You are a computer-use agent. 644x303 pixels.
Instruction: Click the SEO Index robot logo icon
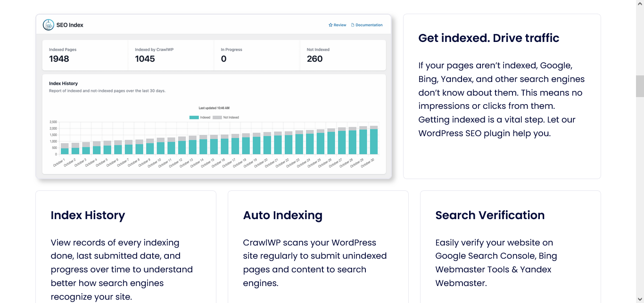click(48, 25)
